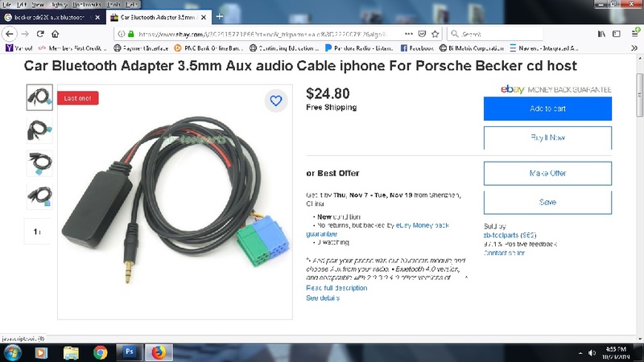Reload the current eBay page
644x362 pixels.
point(40,34)
